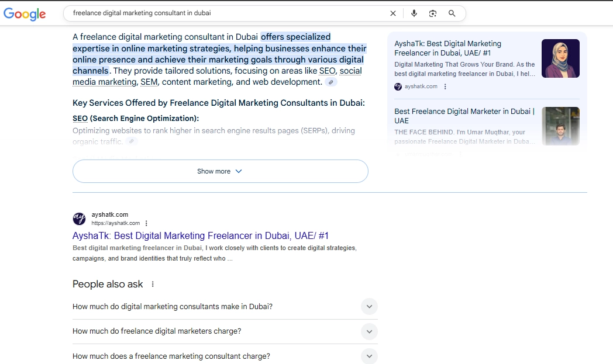Screen dimensions: 613x364
Task: Click ayshatk.com domain in side card
Action: coord(421,86)
